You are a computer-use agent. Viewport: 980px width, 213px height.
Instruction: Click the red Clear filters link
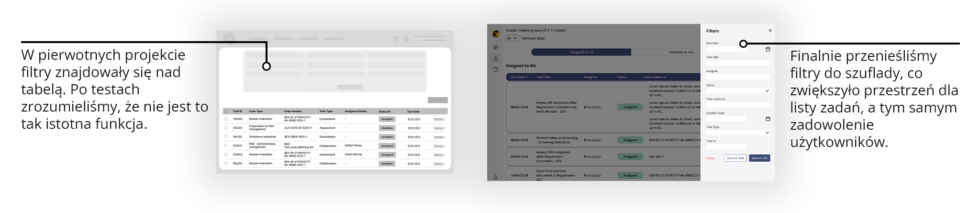click(x=710, y=158)
